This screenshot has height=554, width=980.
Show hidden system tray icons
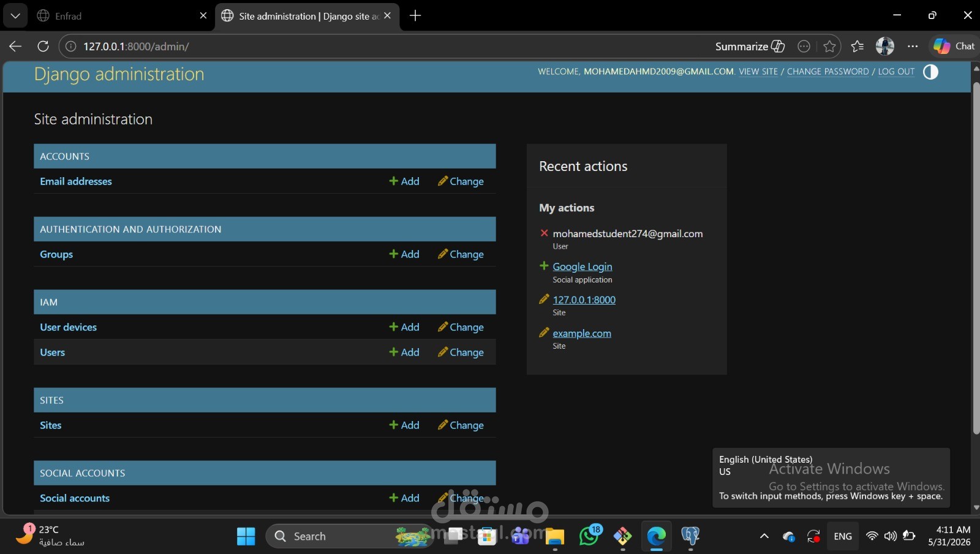pos(764,536)
